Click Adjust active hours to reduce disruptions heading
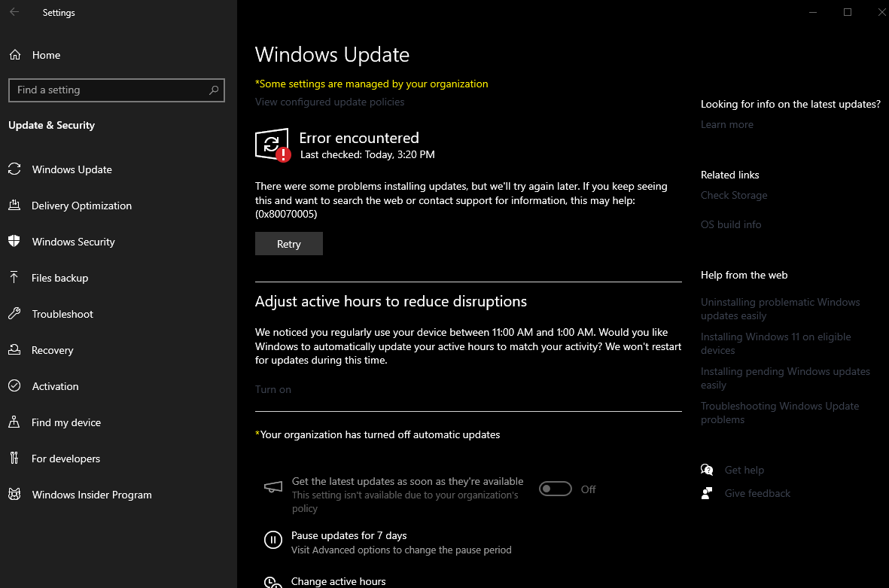The height and width of the screenshot is (588, 889). tap(391, 302)
